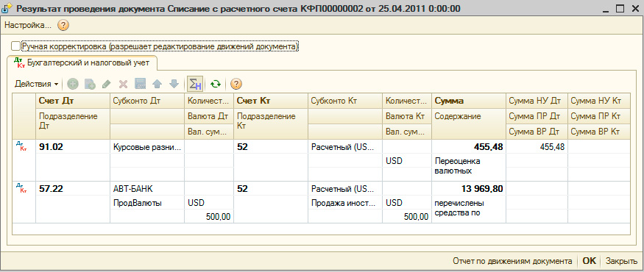This screenshot has width=644, height=272.
Task: Click the Copy entry toolbar icon
Action: 90,84
